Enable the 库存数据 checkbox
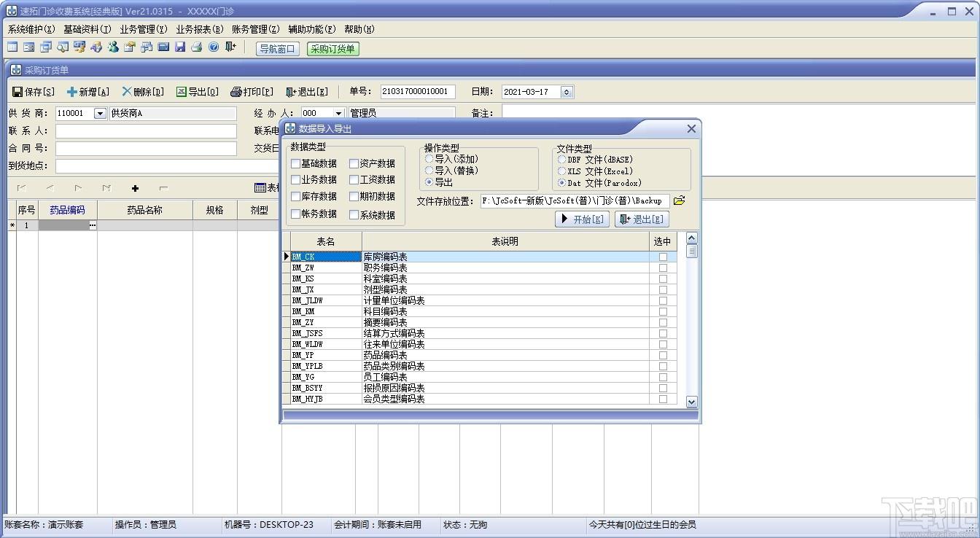Screen dimensions: 980x538 click(x=295, y=197)
